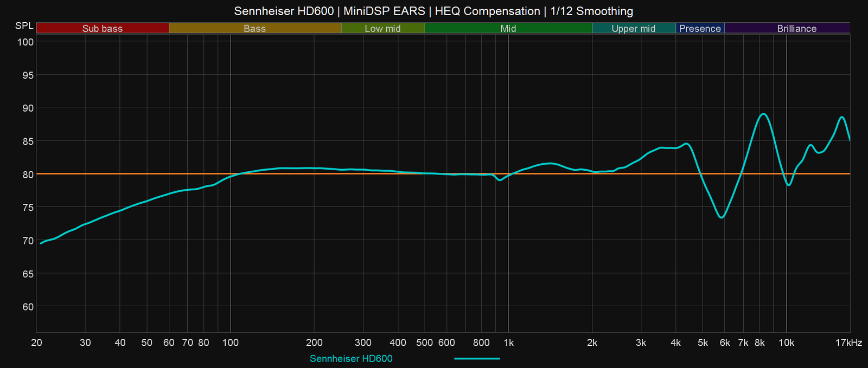The width and height of the screenshot is (868, 368).
Task: Click the 20 Hz axis label
Action: click(x=37, y=343)
